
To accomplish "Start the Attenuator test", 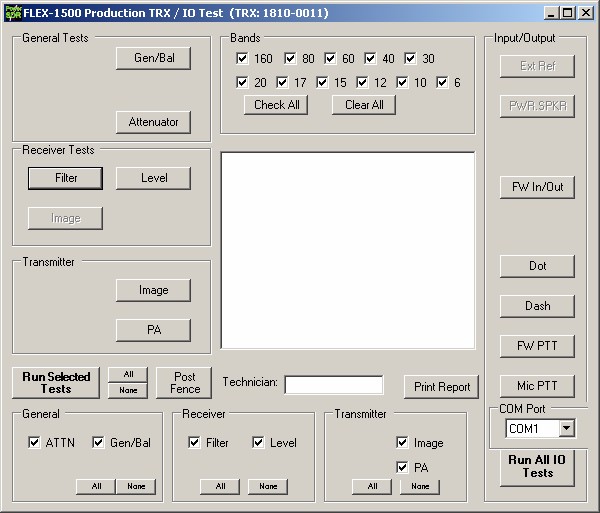I will (153, 122).
